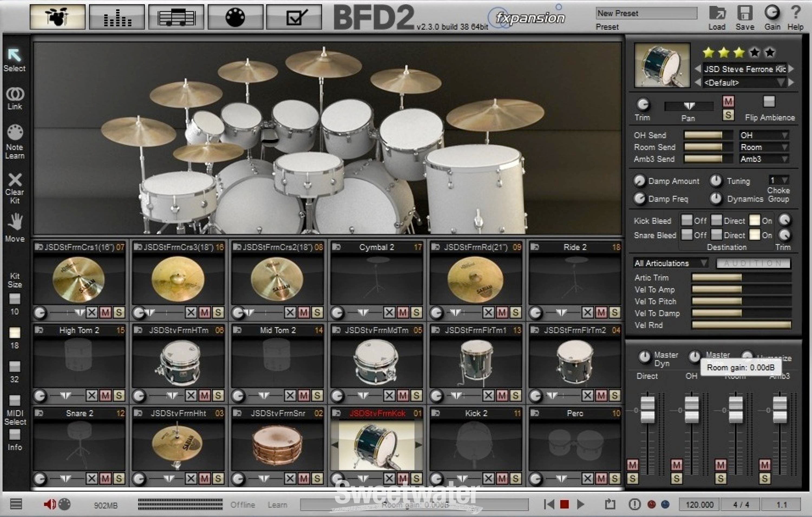Click the Clear Kit tool
The height and width of the screenshot is (517, 812).
pyautogui.click(x=15, y=179)
